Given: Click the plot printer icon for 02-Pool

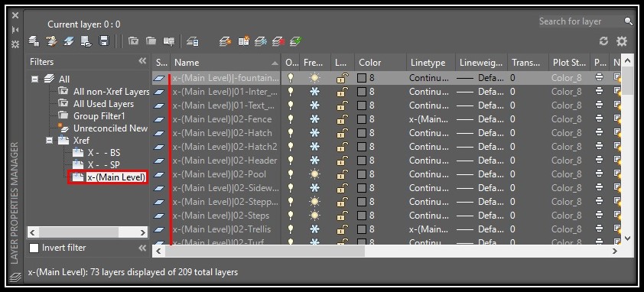Looking at the screenshot, I should click(599, 174).
